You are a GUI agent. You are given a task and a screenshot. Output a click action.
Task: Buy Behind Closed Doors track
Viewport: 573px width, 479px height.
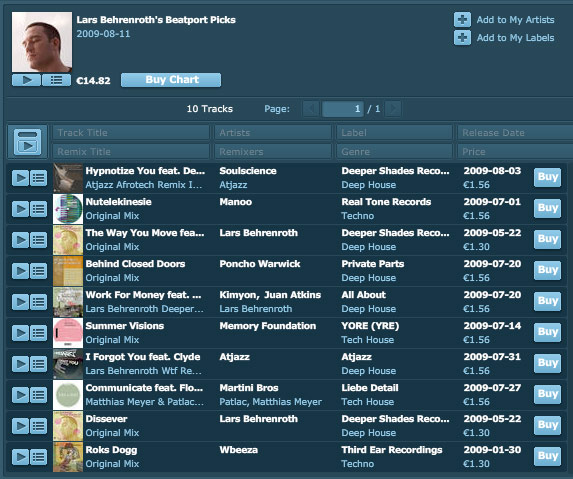[547, 270]
